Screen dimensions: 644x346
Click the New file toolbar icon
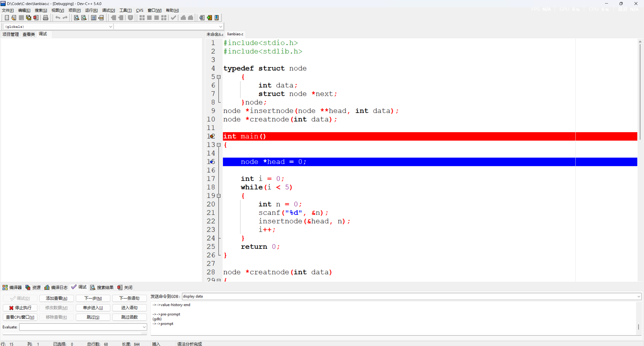click(x=7, y=18)
